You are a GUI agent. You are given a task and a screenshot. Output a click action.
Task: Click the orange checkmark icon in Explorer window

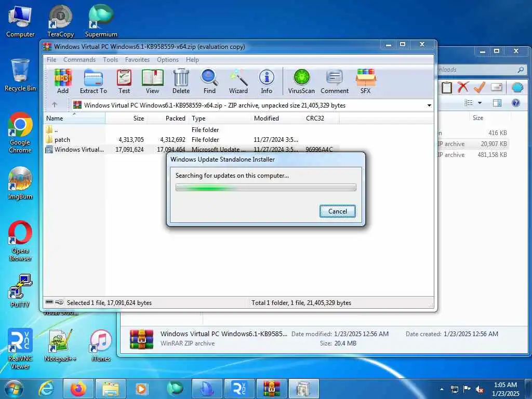point(479,87)
